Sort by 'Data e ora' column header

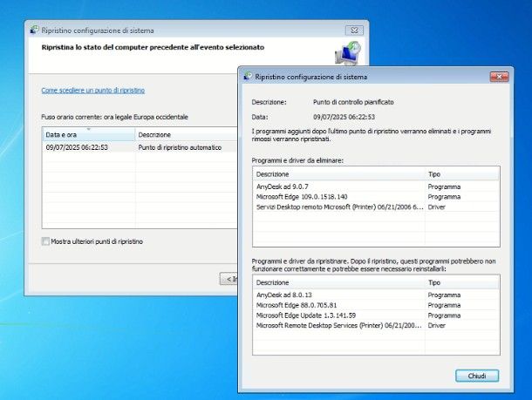coord(89,134)
